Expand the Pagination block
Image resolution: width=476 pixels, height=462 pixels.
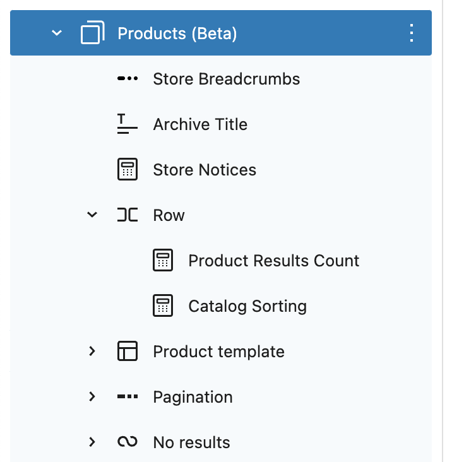click(x=92, y=396)
